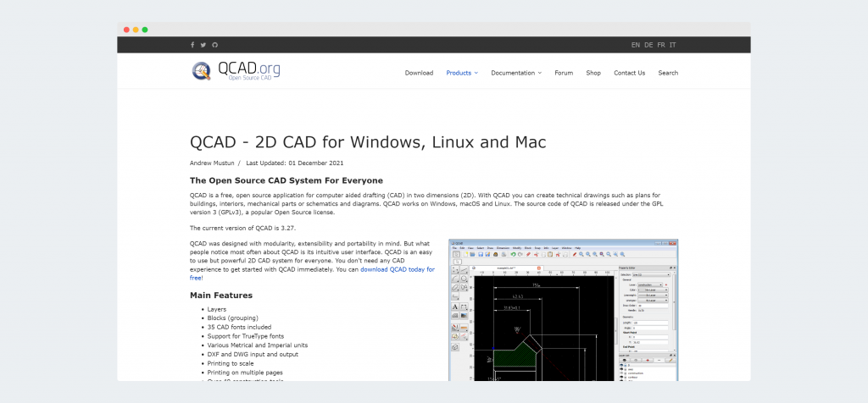Open the Twitter profile icon
The height and width of the screenshot is (403, 868).
203,45
